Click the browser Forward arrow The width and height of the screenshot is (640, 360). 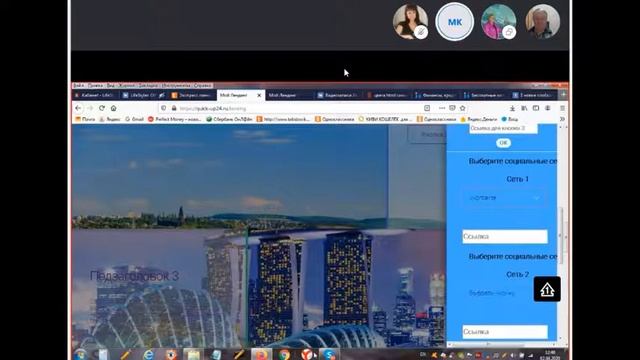coord(90,108)
